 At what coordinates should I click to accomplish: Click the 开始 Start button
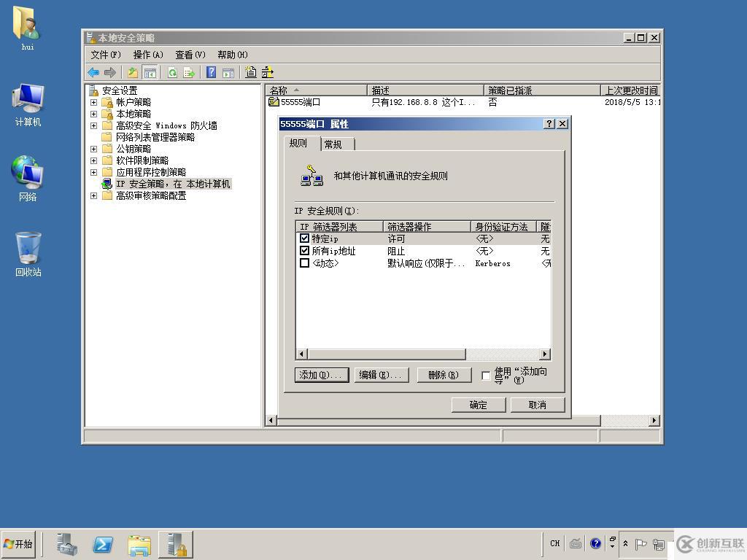[x=18, y=544]
